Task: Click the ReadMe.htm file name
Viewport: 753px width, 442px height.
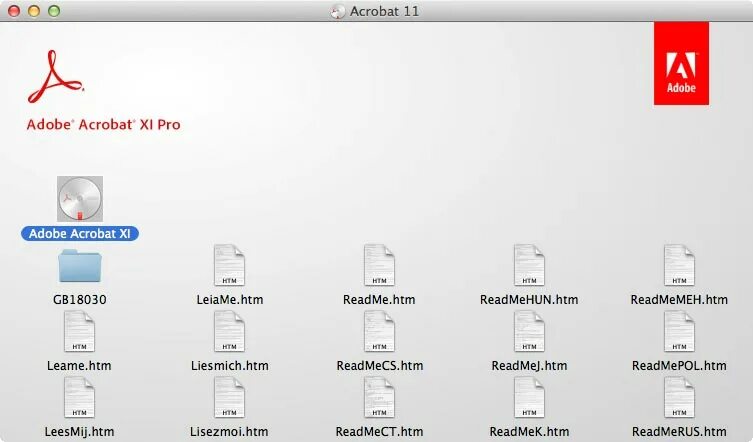Action: [379, 300]
